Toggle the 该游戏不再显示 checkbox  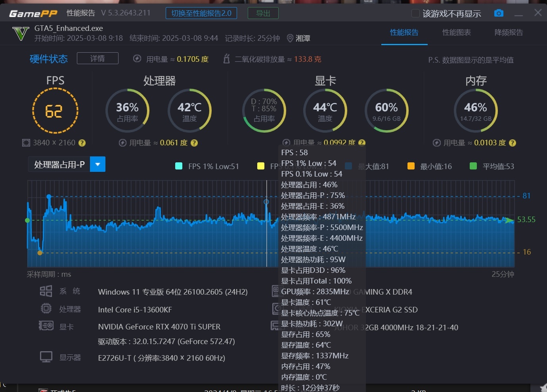[x=415, y=13]
